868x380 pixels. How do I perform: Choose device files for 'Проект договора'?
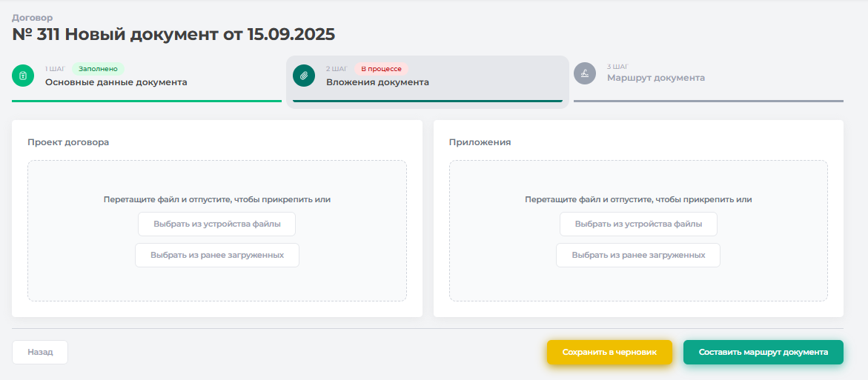point(216,224)
